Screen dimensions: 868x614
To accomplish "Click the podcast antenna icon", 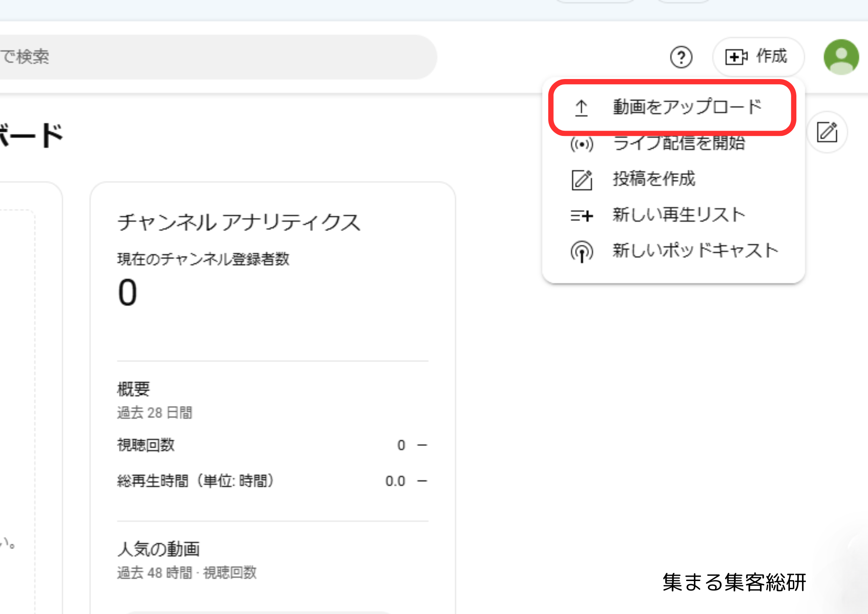I will coord(582,252).
